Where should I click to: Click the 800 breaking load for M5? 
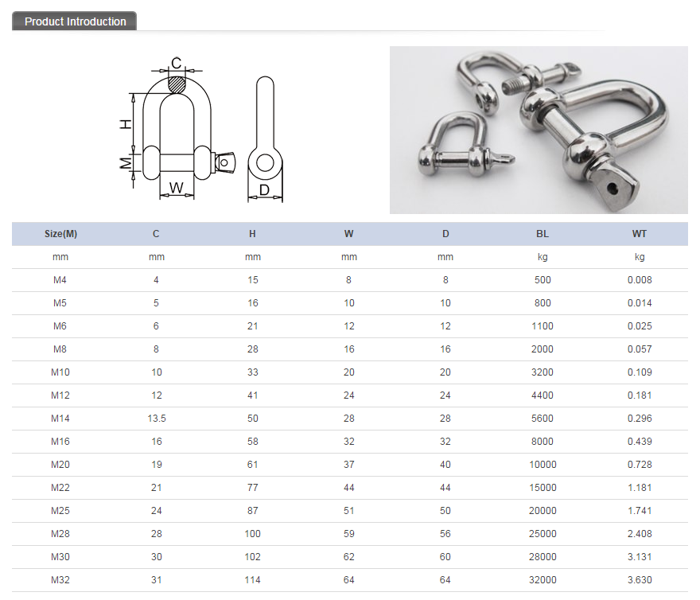pyautogui.click(x=542, y=303)
